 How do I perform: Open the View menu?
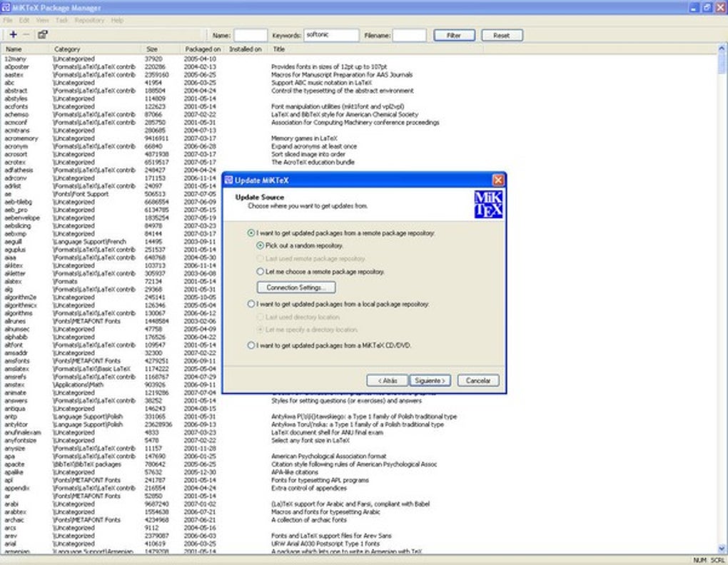(x=42, y=21)
